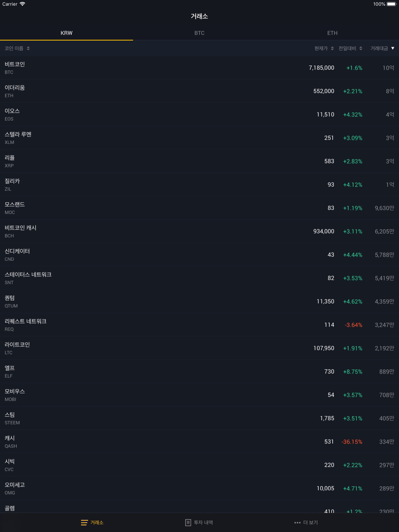Sort by daily change (전일대비) arrows

pos(361,48)
